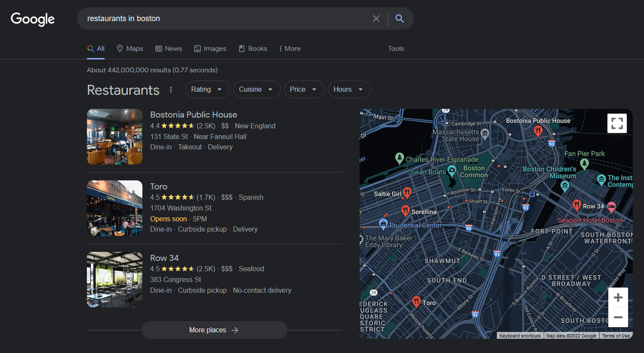Click the Bostonia Public House map pin
The height and width of the screenshot is (353, 644).
point(538,131)
